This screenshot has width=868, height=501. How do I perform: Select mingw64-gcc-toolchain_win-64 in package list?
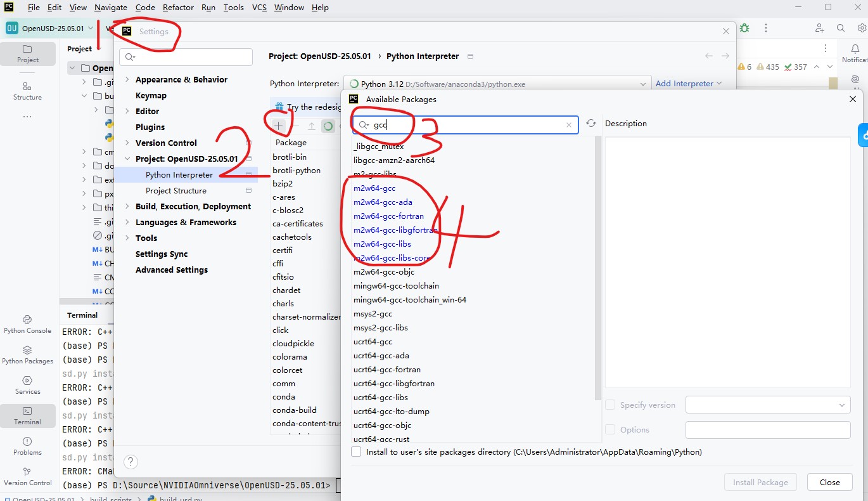pos(410,299)
